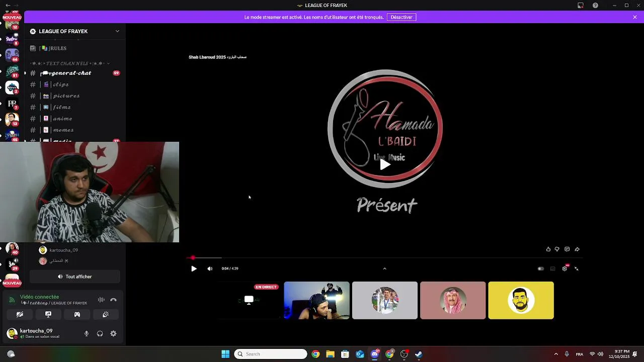Open the PR server icon with badge 7
The width and height of the screenshot is (644, 362).
click(x=12, y=104)
